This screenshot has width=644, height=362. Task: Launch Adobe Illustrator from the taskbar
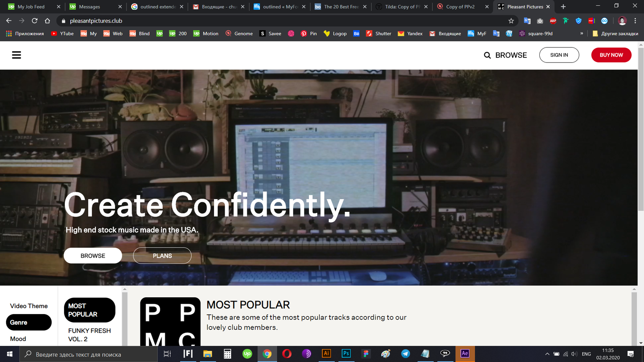326,354
